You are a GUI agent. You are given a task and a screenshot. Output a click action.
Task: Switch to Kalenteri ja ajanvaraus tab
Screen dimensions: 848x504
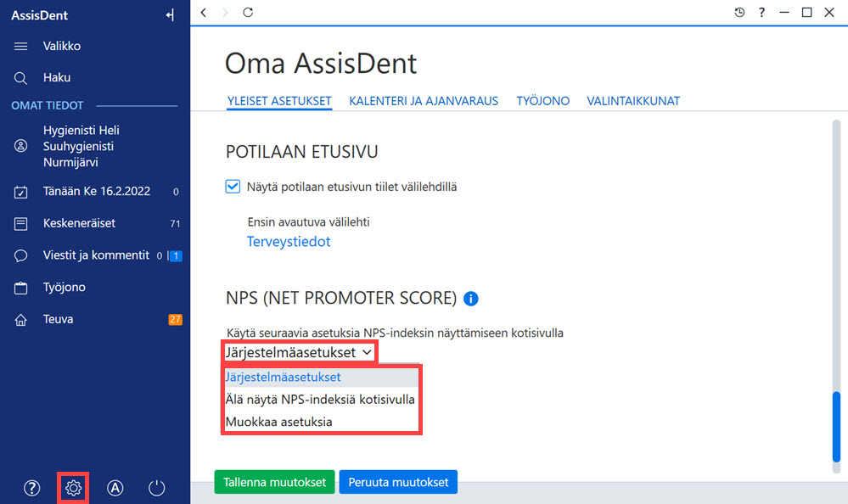tap(424, 101)
